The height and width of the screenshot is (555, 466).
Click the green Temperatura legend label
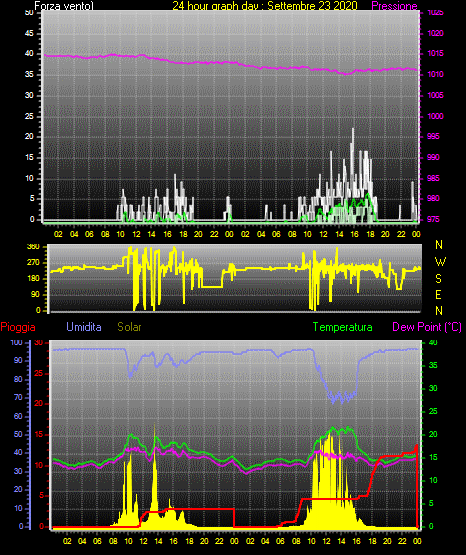coord(343,327)
